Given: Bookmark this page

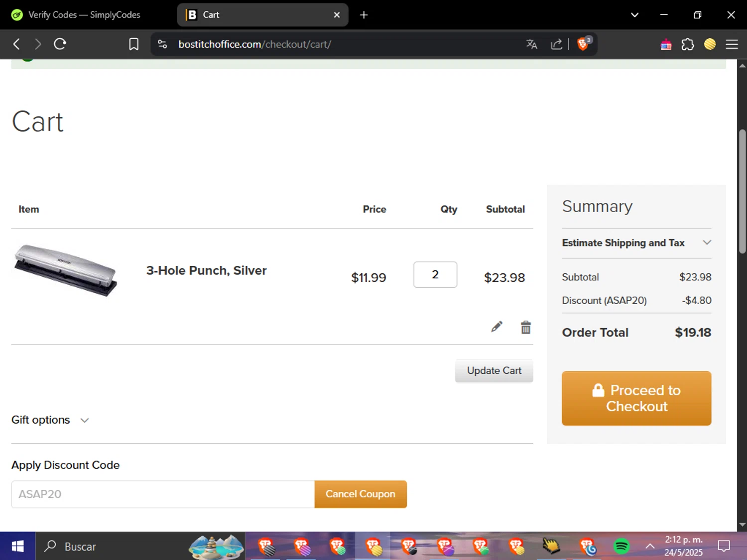Looking at the screenshot, I should point(133,44).
